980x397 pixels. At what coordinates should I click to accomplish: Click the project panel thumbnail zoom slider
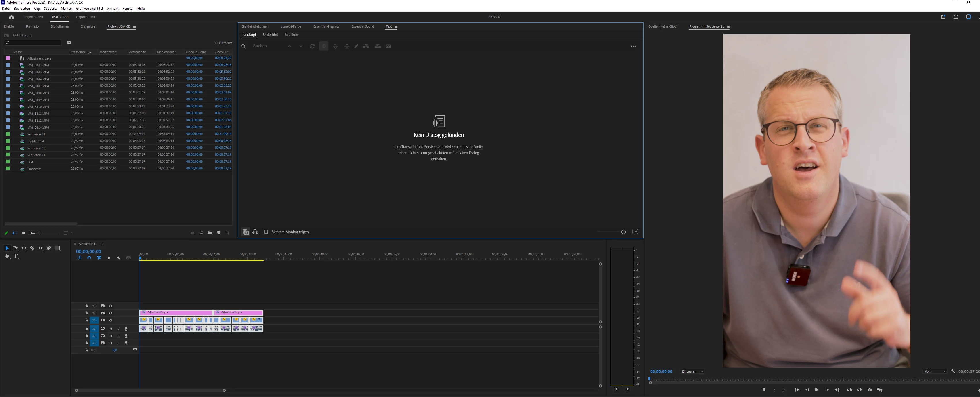(x=49, y=233)
